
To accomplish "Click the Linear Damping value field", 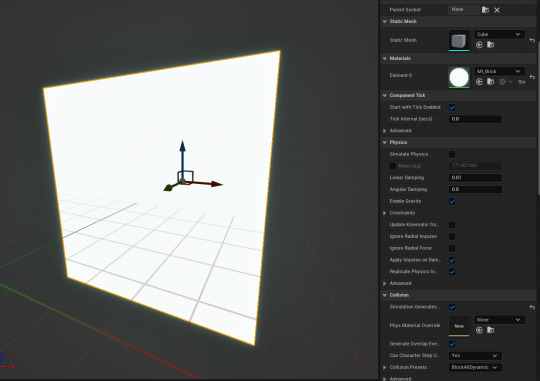I will [475, 178].
